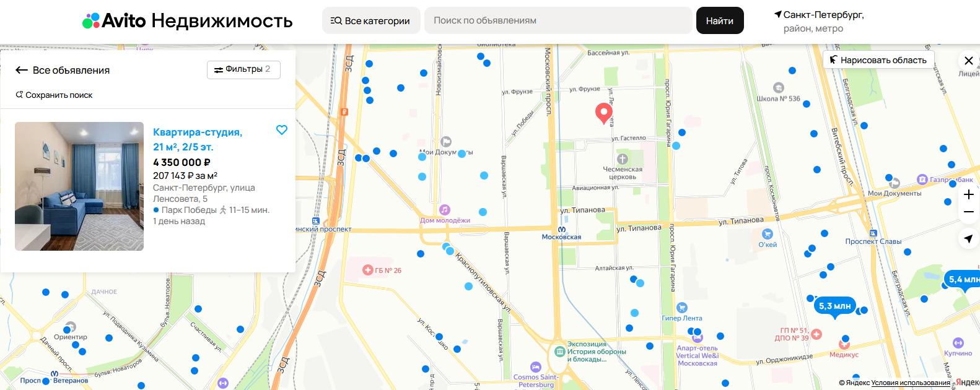The height and width of the screenshot is (390, 980).
Task: Click the Мои Документы icon near Газпромбанк
Action: click(895, 183)
